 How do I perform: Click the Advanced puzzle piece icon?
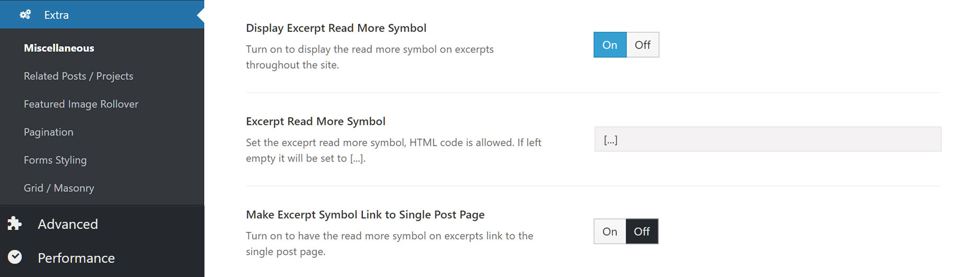click(x=15, y=224)
